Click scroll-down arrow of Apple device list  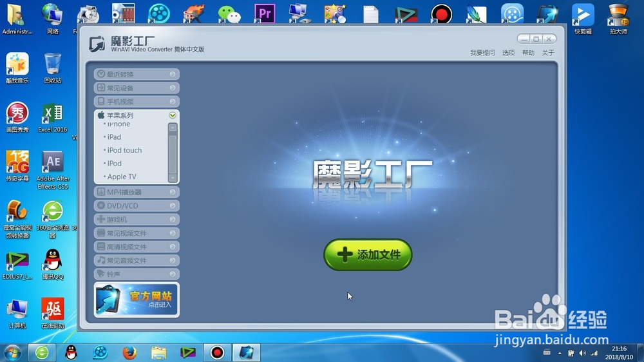tap(173, 178)
